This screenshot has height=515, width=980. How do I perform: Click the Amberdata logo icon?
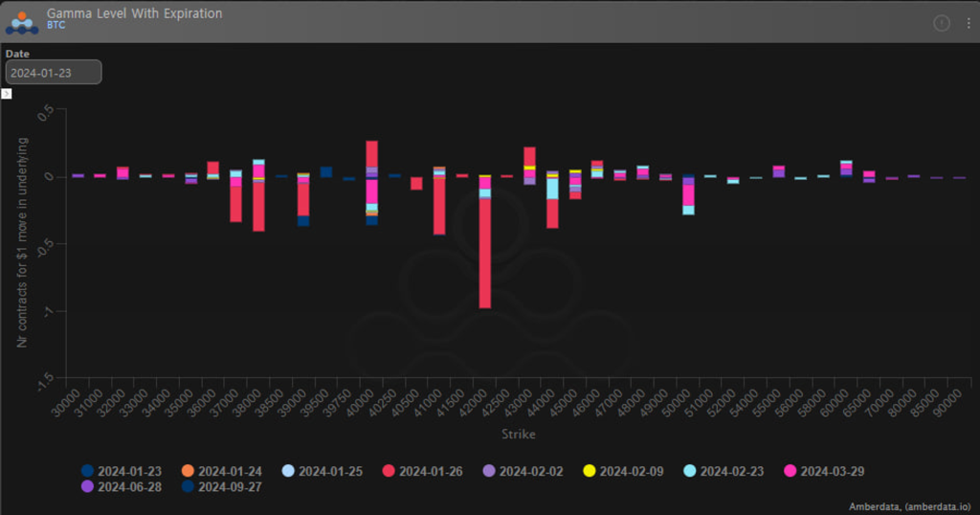tap(22, 23)
